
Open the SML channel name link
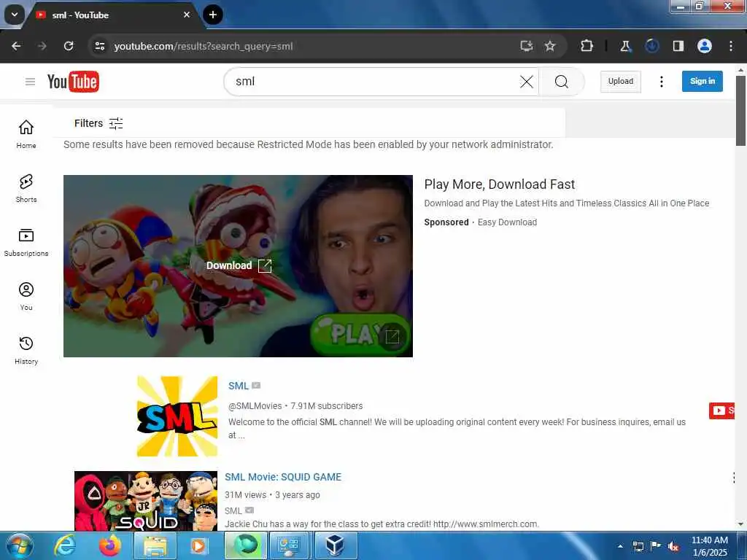[x=239, y=386]
